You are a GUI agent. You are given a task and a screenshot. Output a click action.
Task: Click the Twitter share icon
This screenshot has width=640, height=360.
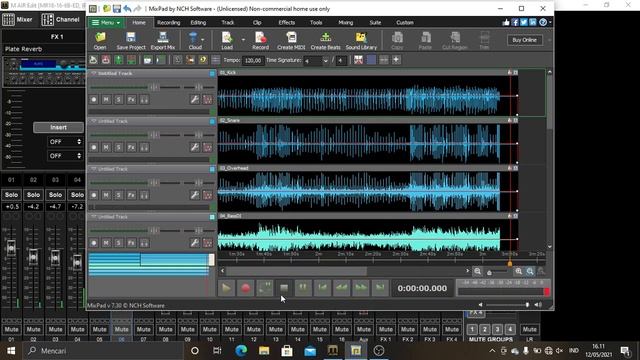click(524, 22)
